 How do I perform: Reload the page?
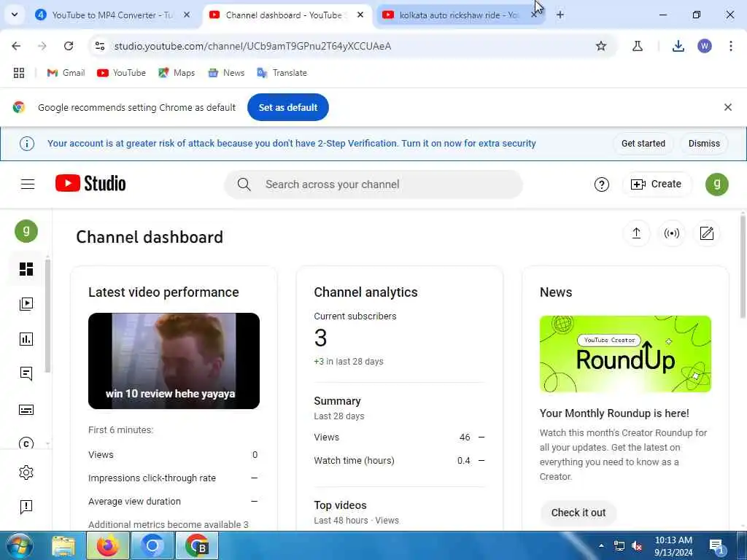69,46
